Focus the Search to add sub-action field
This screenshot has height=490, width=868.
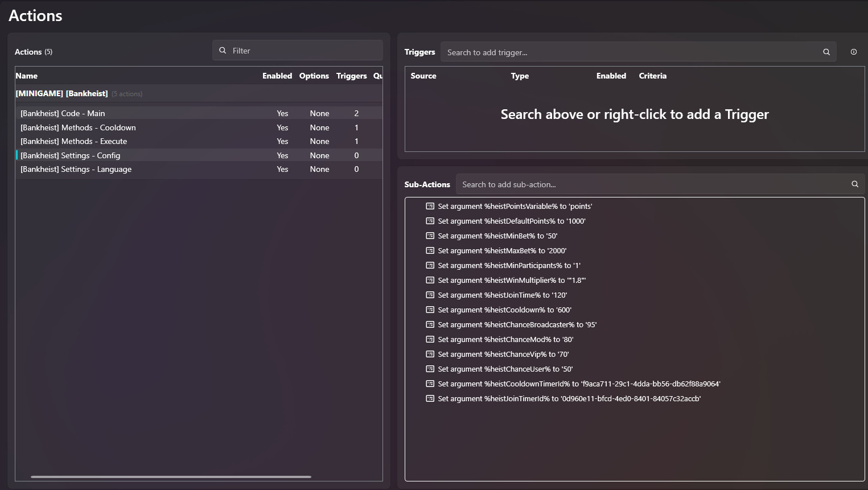(x=660, y=184)
